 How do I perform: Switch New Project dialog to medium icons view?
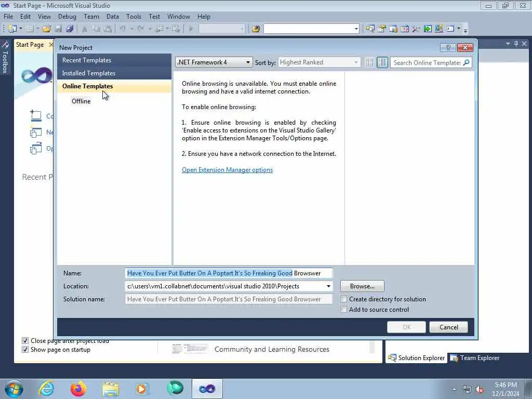[x=382, y=62]
